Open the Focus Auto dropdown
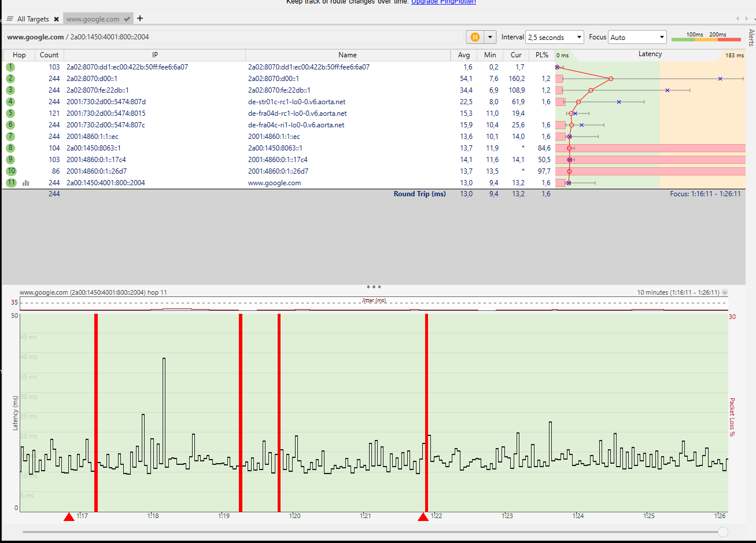The image size is (756, 543). tap(637, 37)
